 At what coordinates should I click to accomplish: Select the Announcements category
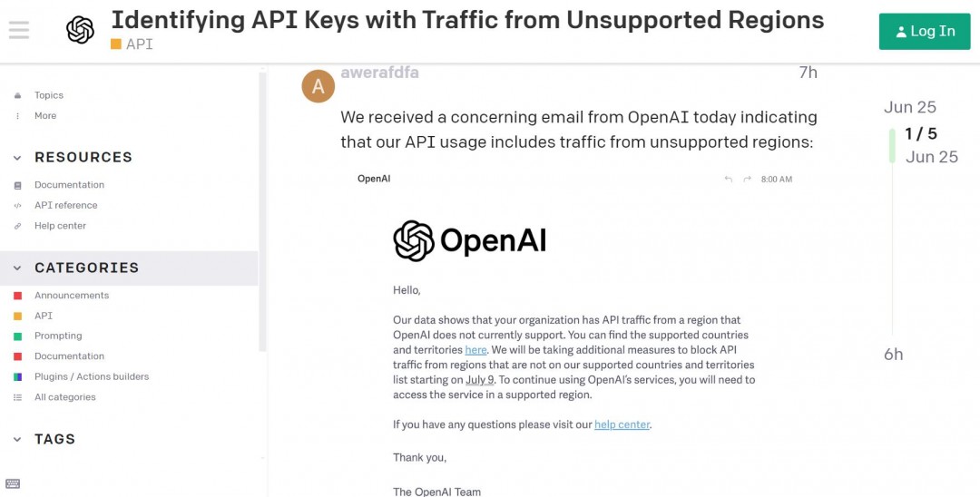[71, 296]
